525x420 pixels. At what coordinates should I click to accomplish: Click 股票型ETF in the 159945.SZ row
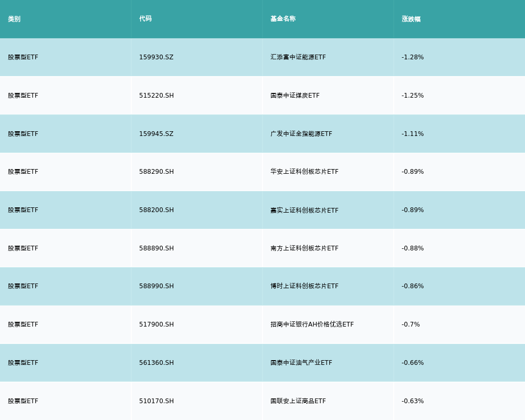pos(23,134)
